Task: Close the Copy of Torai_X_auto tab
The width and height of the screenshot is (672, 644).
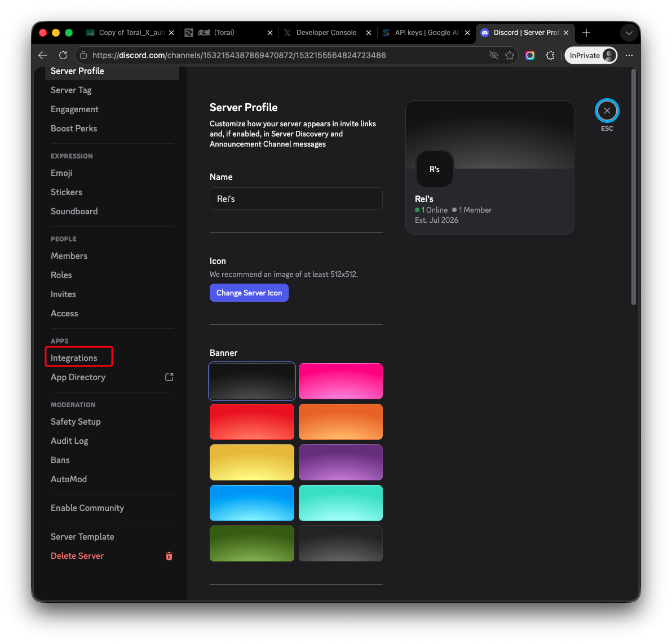Action: click(x=171, y=33)
